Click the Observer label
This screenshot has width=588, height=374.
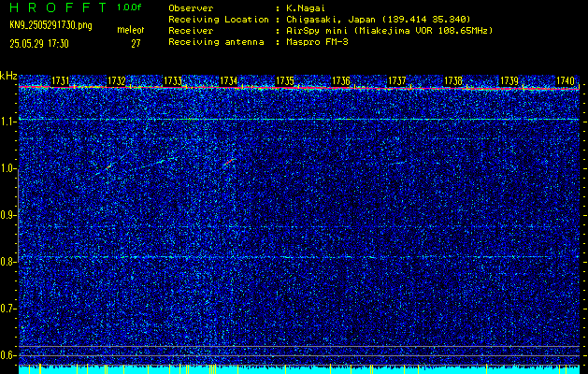pyautogui.click(x=191, y=8)
